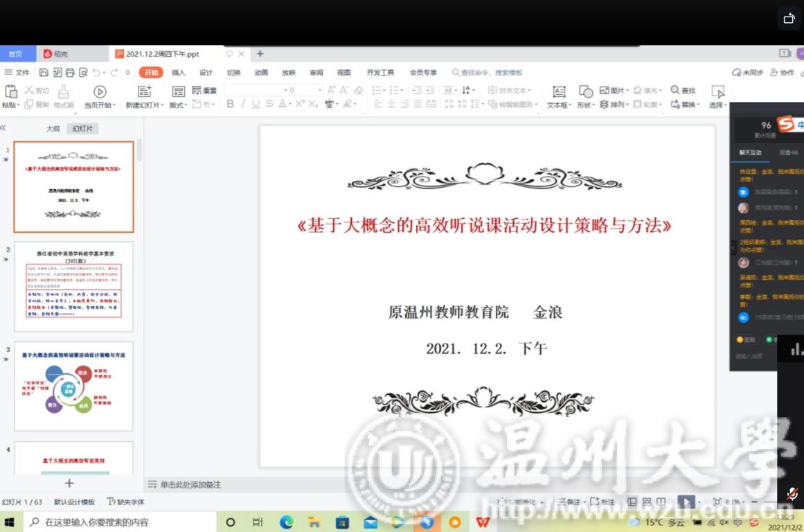Click the Undo arrow

tap(96, 72)
